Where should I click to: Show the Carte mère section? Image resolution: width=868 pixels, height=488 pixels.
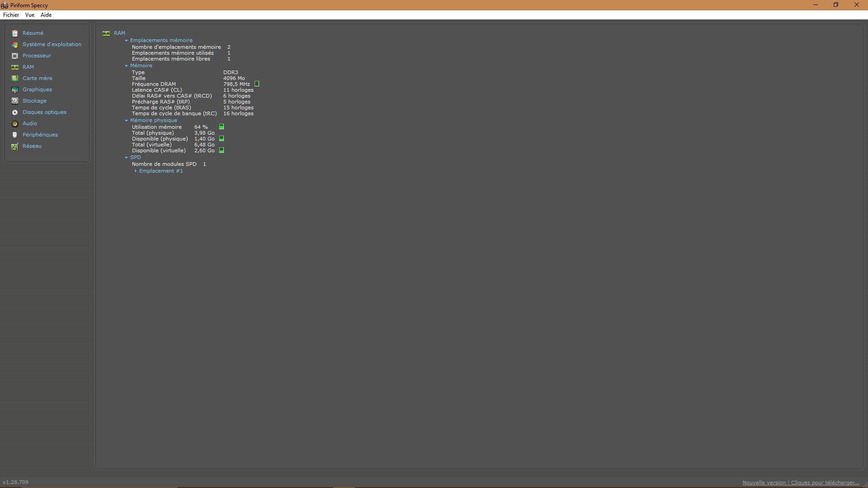point(38,78)
